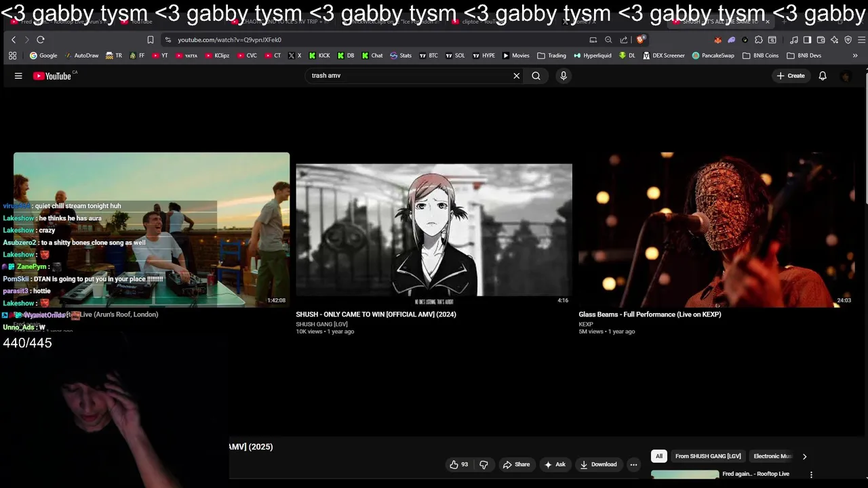Image resolution: width=868 pixels, height=488 pixels.
Task: Show the browser sidebar panel
Action: pos(807,40)
